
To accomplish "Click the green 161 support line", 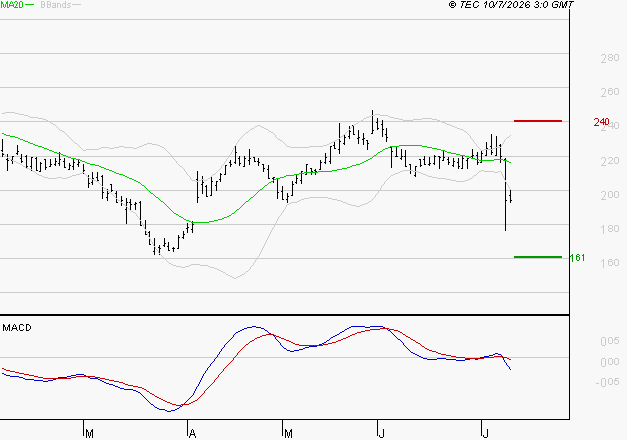I will click(x=538, y=257).
